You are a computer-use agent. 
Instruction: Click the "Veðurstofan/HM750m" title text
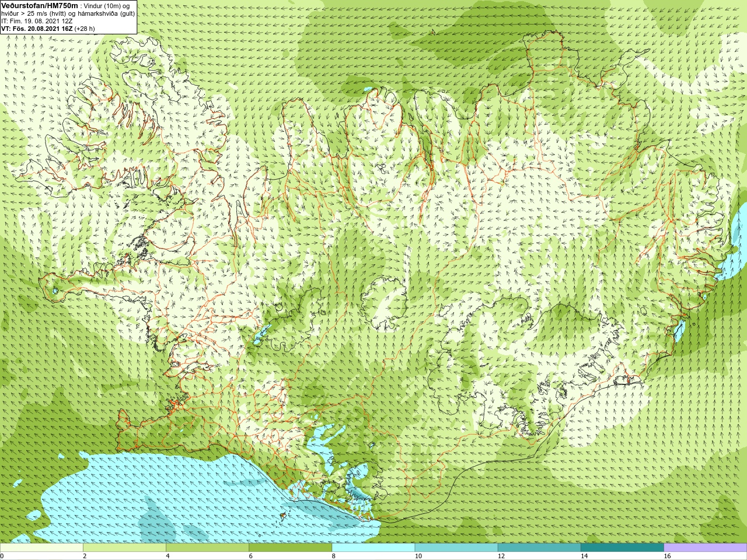tap(40, 5)
